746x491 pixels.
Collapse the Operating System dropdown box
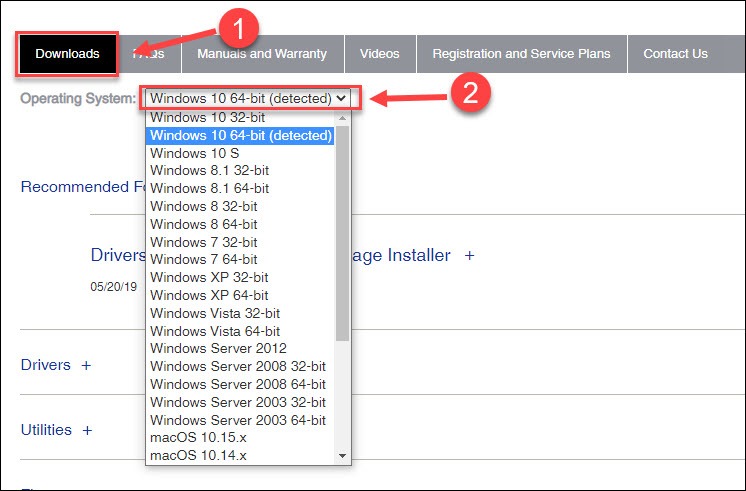(248, 98)
